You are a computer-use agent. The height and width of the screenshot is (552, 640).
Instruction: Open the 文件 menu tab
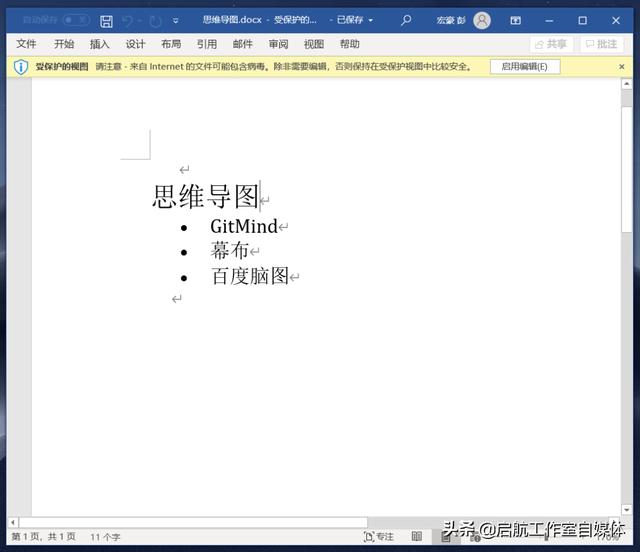(x=26, y=44)
